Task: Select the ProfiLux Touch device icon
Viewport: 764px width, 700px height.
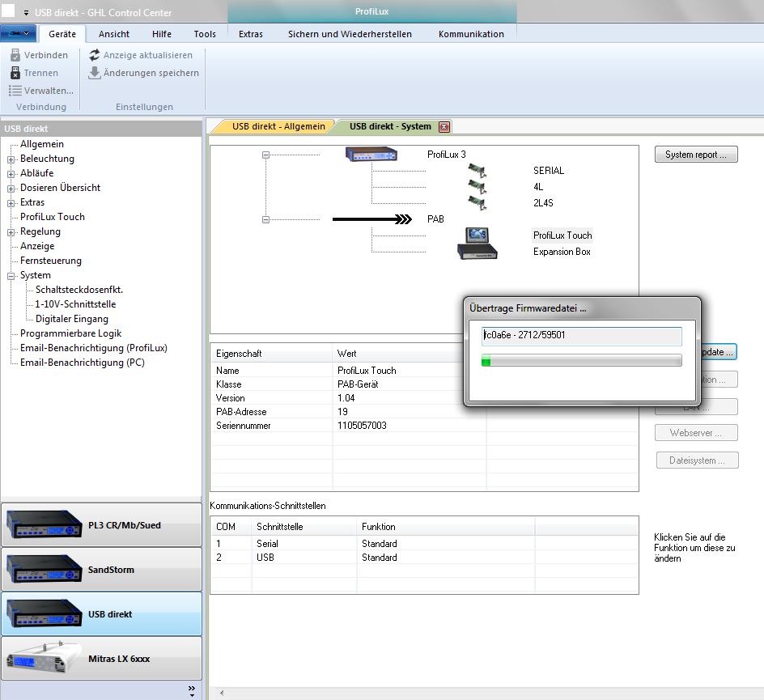Action: (x=477, y=236)
